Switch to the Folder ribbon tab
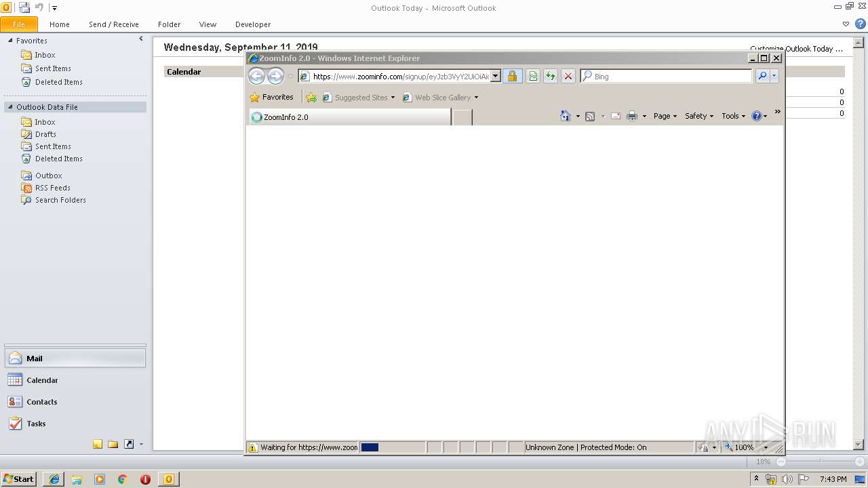The width and height of the screenshot is (868, 488). pyautogui.click(x=170, y=24)
